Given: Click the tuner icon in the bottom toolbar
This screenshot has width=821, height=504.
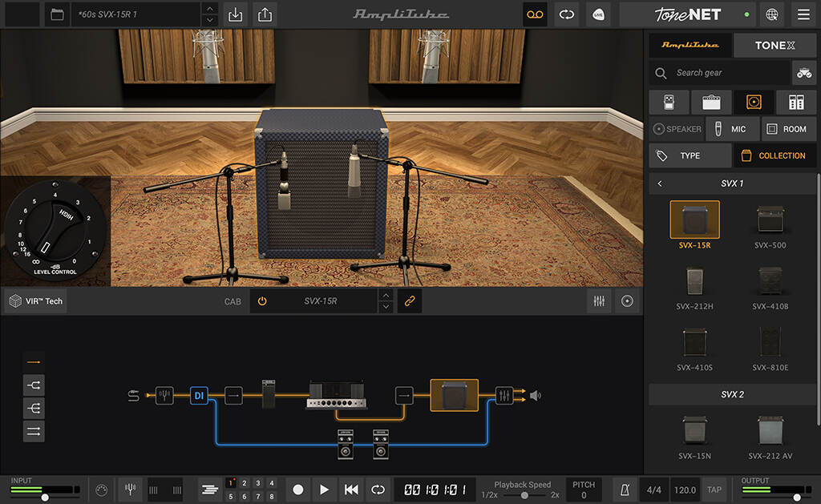Looking at the screenshot, I should 130,490.
